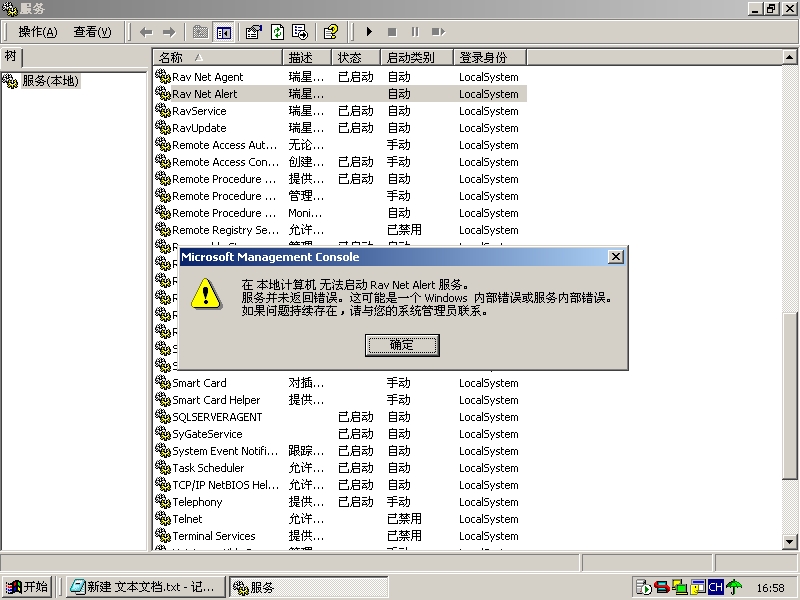Click the CH language indicator in tray
The image size is (800, 600).
coord(715,587)
